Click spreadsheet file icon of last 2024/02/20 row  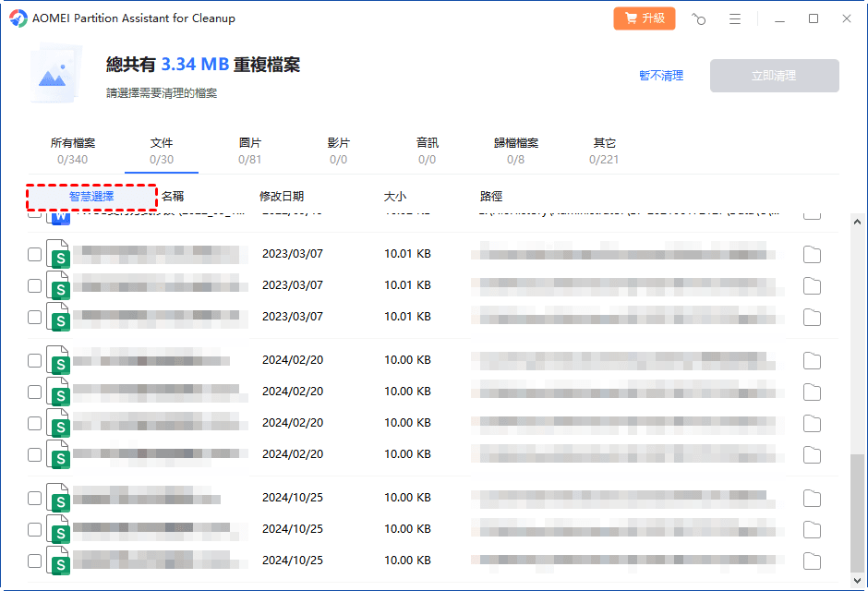[x=58, y=454]
